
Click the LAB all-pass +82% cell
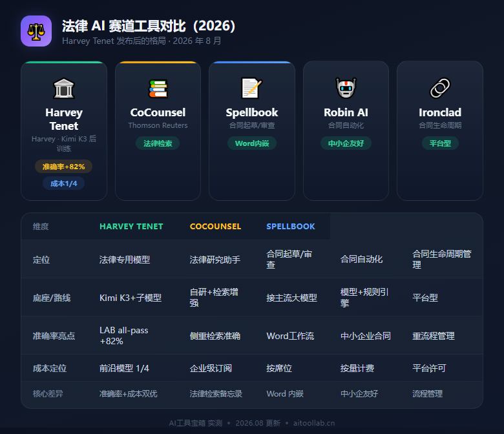click(124, 336)
